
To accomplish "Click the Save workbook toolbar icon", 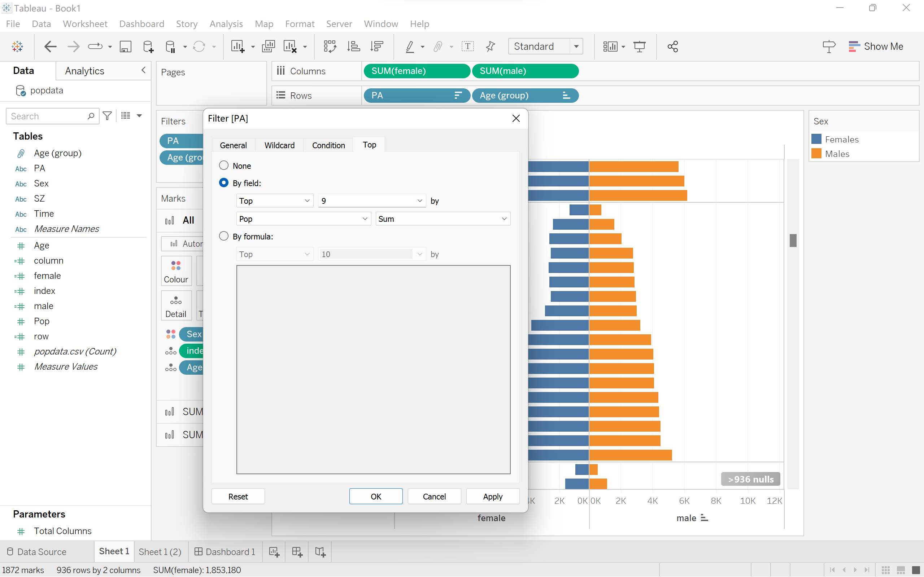I will 125,47.
